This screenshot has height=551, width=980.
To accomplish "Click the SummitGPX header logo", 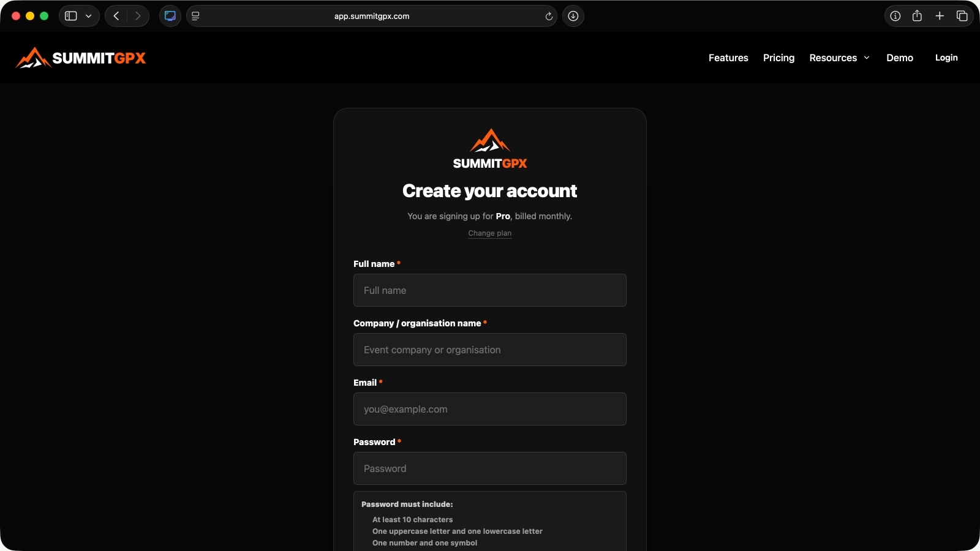I will tap(81, 58).
